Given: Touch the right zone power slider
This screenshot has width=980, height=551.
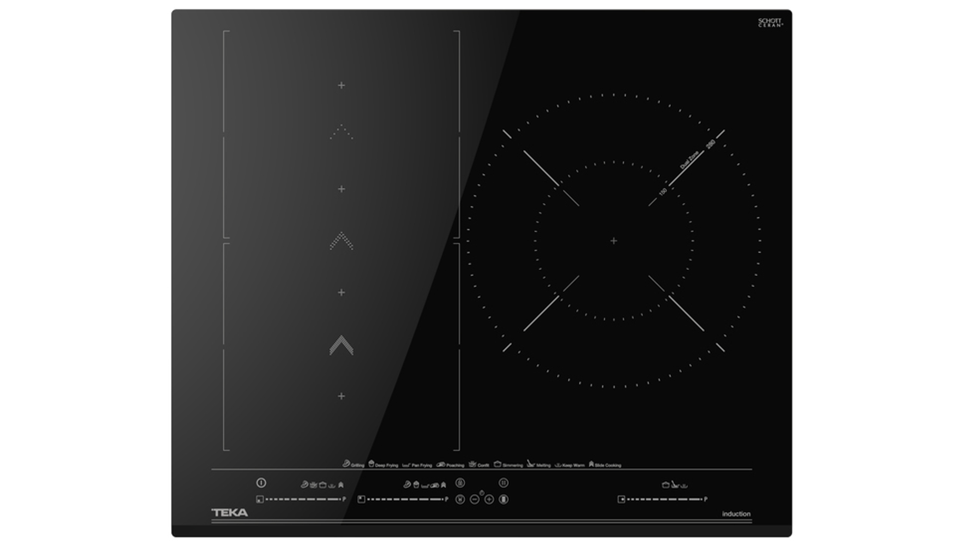Looking at the screenshot, I should click(x=664, y=499).
